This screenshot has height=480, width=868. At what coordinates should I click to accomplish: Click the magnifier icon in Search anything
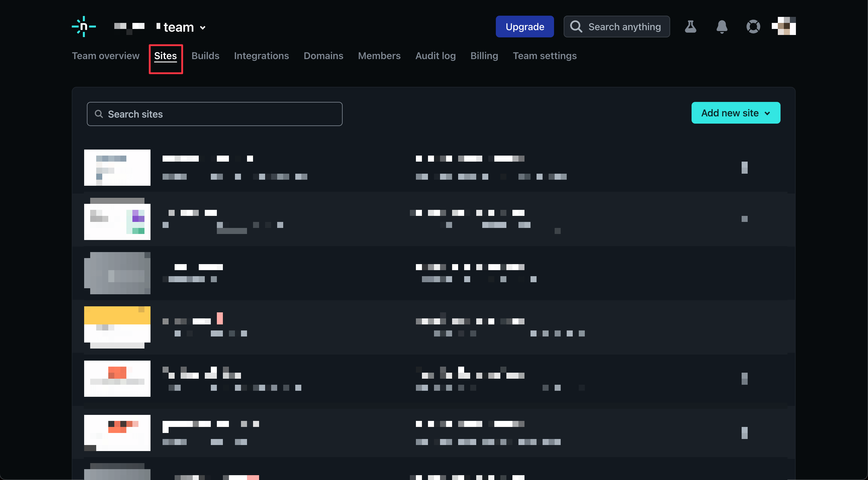point(576,27)
